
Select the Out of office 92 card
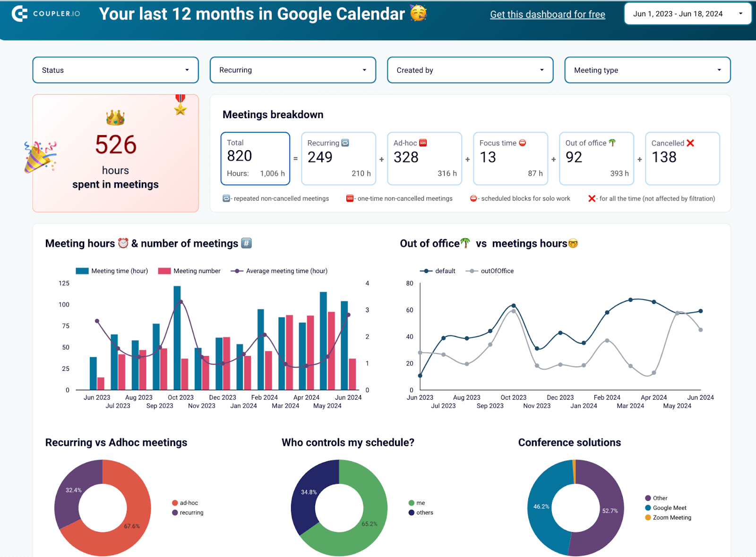tap(597, 158)
